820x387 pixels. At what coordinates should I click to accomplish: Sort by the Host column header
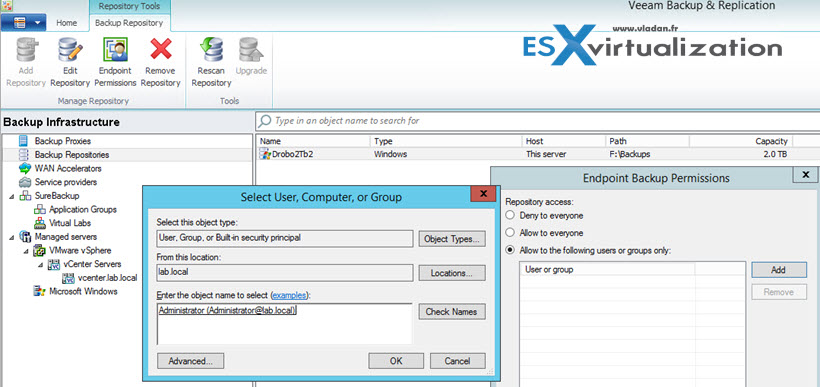563,141
